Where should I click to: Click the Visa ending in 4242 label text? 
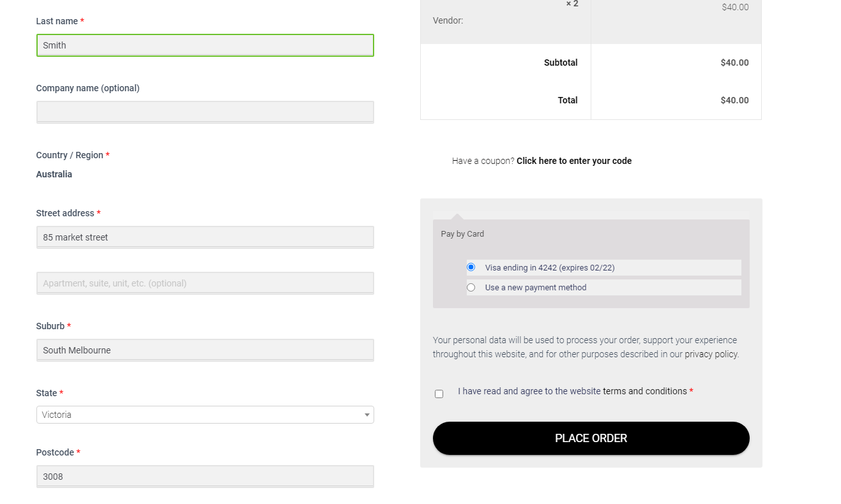550,268
